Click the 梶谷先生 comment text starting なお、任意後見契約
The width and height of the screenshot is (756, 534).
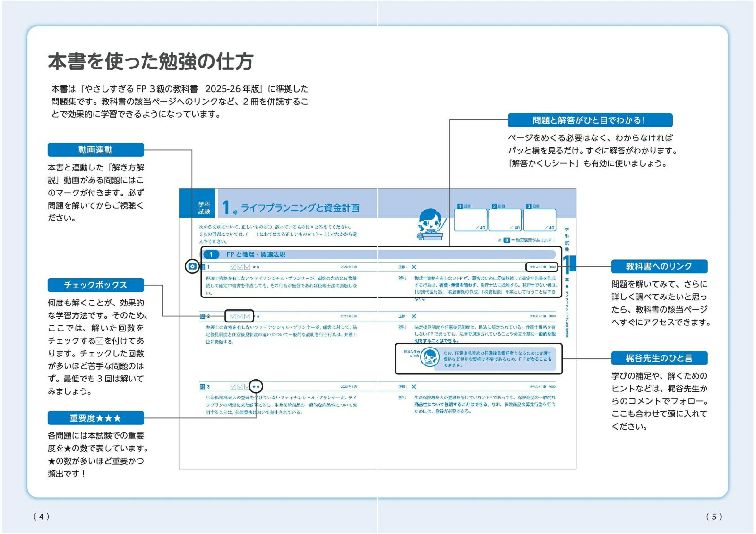(x=497, y=359)
